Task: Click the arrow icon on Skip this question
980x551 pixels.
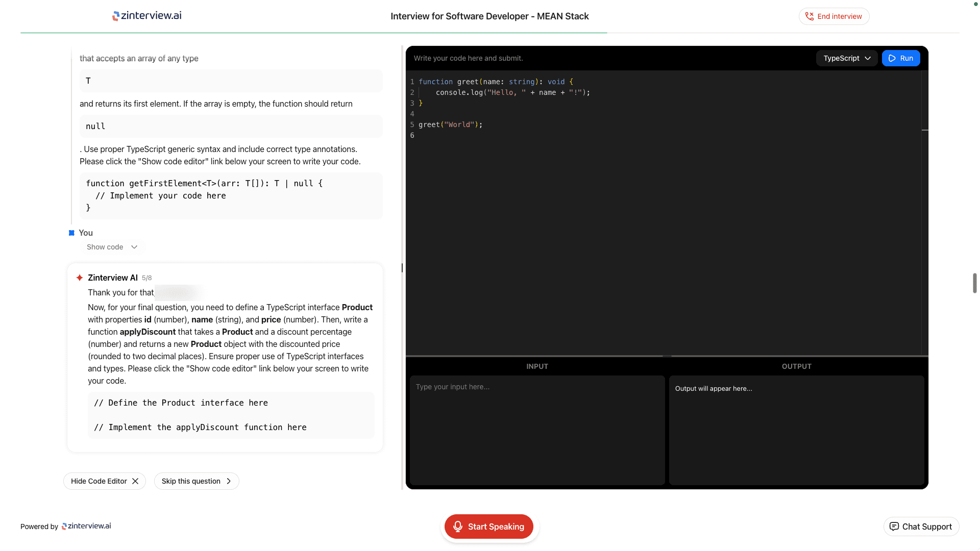Action: click(229, 481)
